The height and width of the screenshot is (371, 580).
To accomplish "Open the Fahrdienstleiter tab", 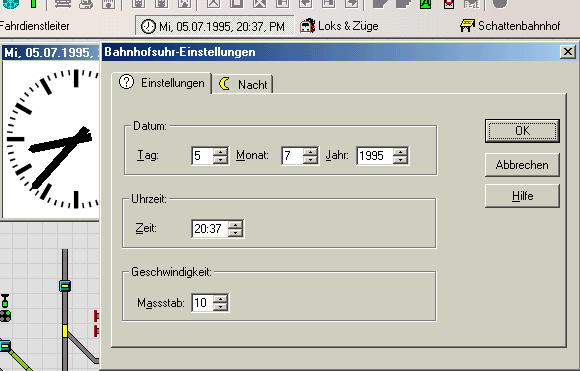I will (x=34, y=26).
